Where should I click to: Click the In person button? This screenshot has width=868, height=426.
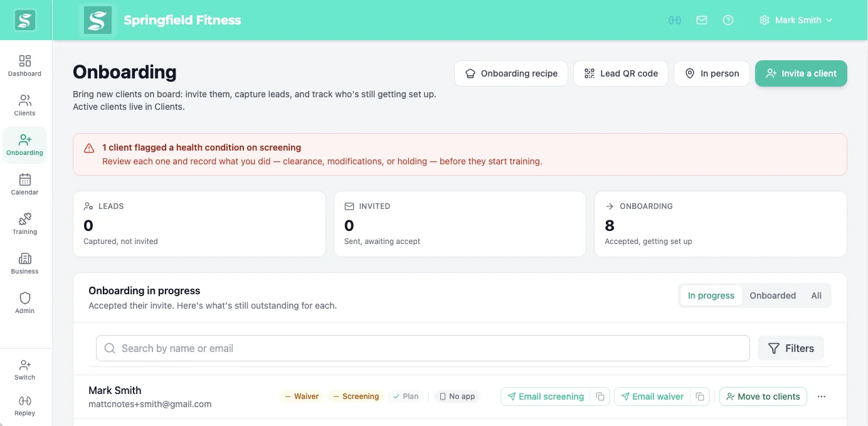[x=712, y=73]
